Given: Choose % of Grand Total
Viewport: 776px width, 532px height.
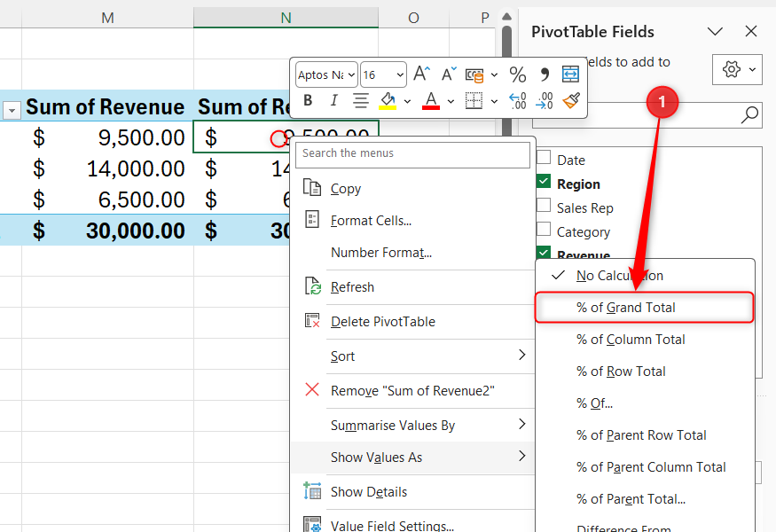Looking at the screenshot, I should [x=645, y=308].
